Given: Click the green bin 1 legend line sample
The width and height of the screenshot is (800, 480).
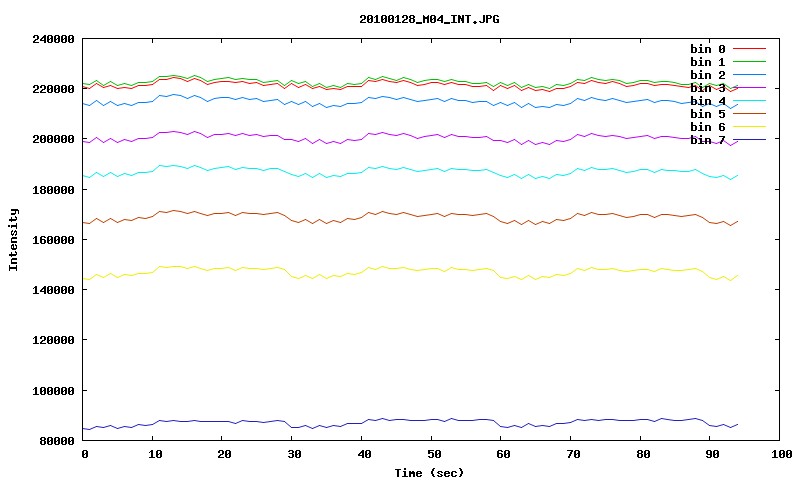Looking at the screenshot, I should coord(749,62).
